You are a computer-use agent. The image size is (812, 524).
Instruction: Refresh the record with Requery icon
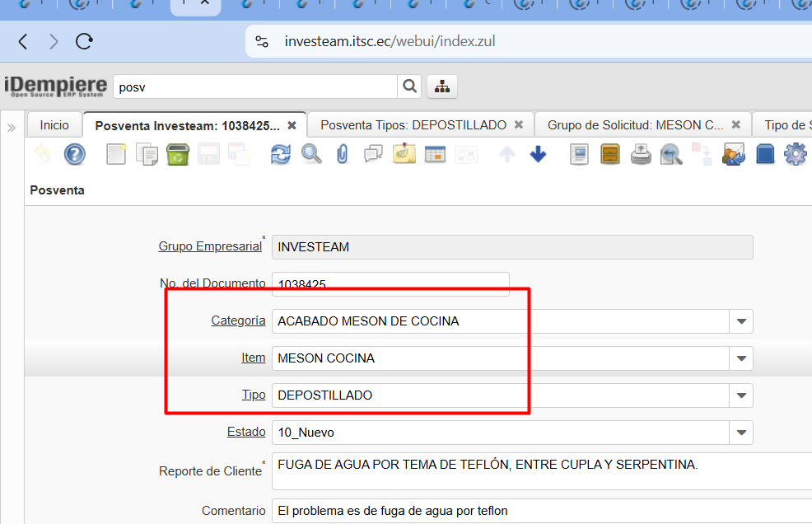click(281, 154)
